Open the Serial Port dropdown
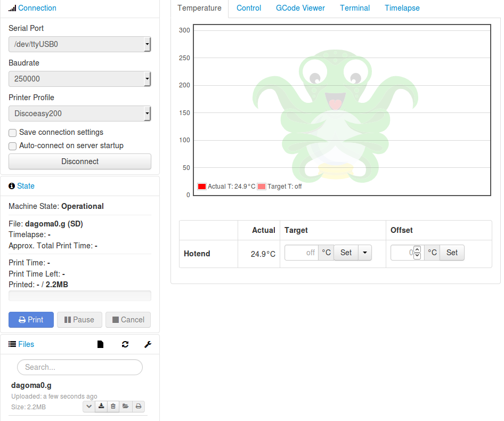 [79, 44]
